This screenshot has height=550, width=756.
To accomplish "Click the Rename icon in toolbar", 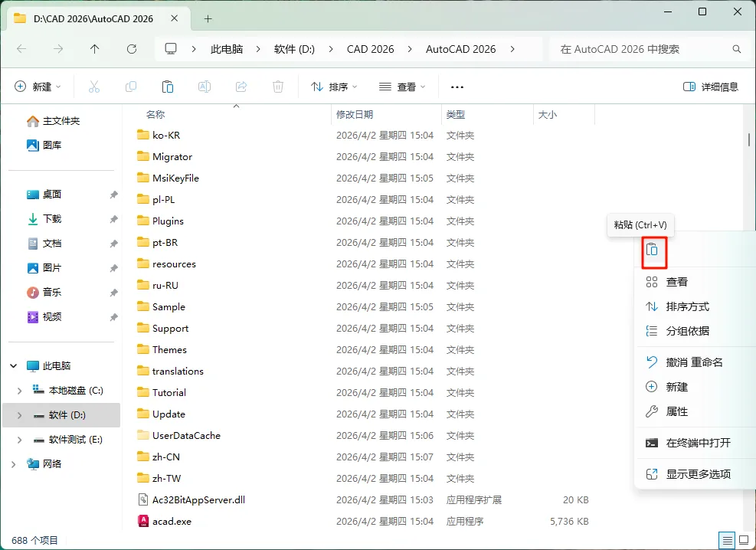I will click(x=205, y=87).
